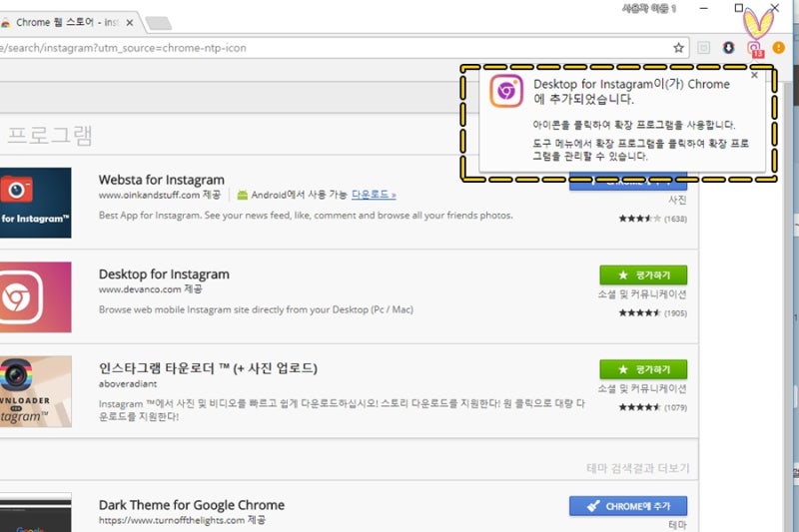Viewport: 799px width, 532px height.
Task: Click the page's vertical scrollbar
Action: pyautogui.click(x=789, y=305)
